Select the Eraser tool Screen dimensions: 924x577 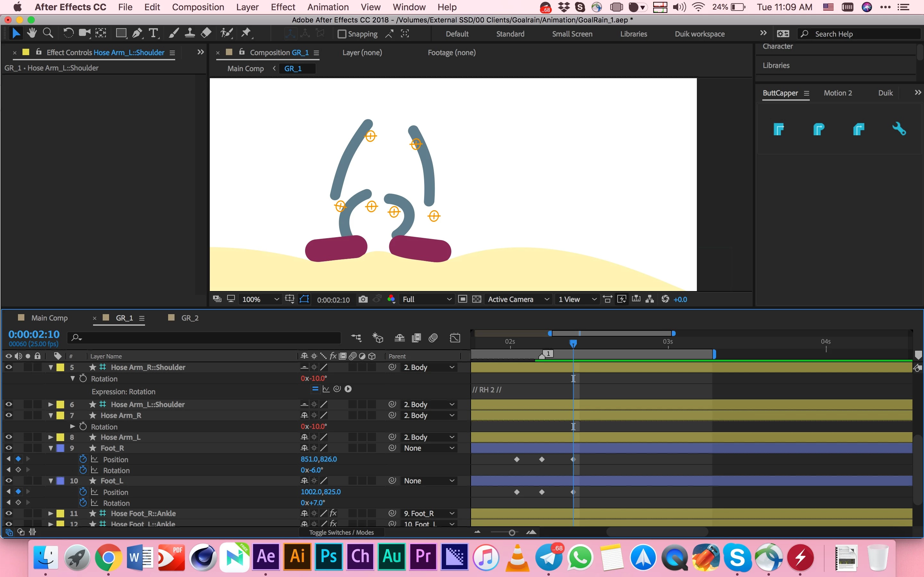[x=206, y=34]
